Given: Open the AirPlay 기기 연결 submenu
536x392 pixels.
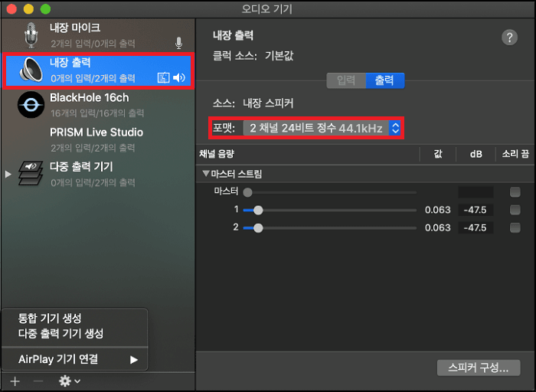Looking at the screenshot, I should (75, 359).
